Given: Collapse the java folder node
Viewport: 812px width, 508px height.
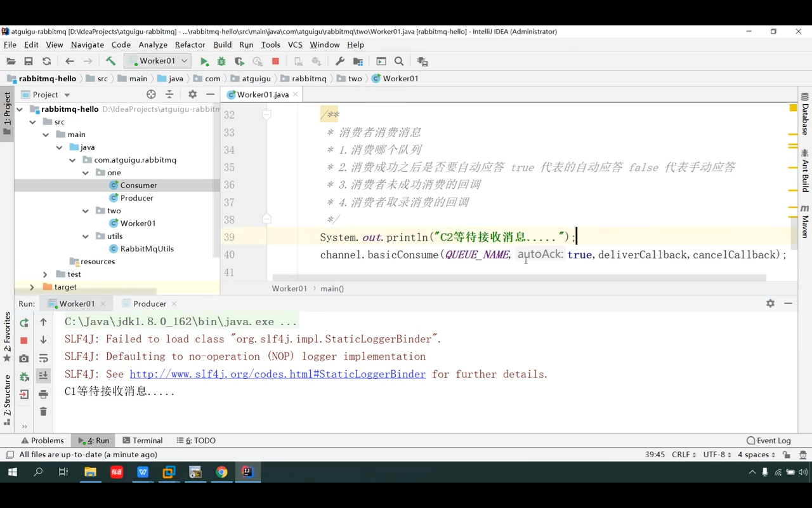Looking at the screenshot, I should [59, 147].
